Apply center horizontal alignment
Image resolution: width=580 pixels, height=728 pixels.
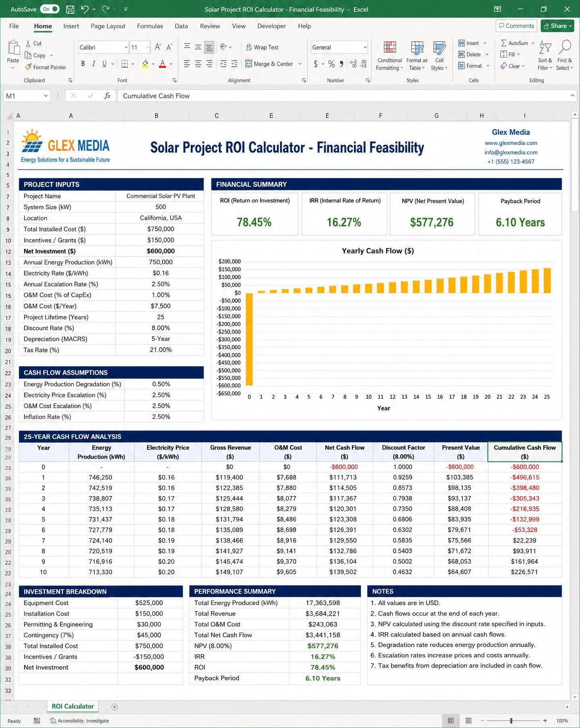pyautogui.click(x=198, y=64)
